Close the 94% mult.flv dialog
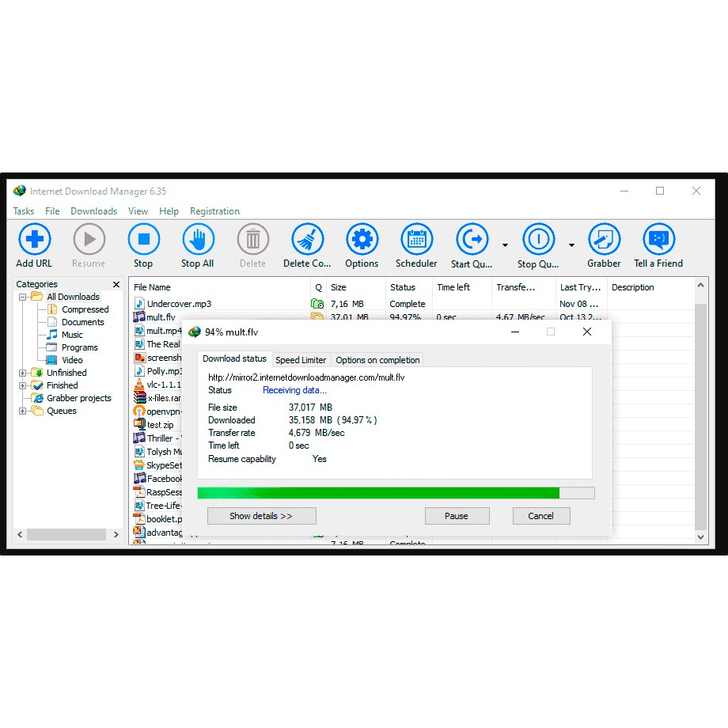Image resolution: width=728 pixels, height=728 pixels. (587, 332)
